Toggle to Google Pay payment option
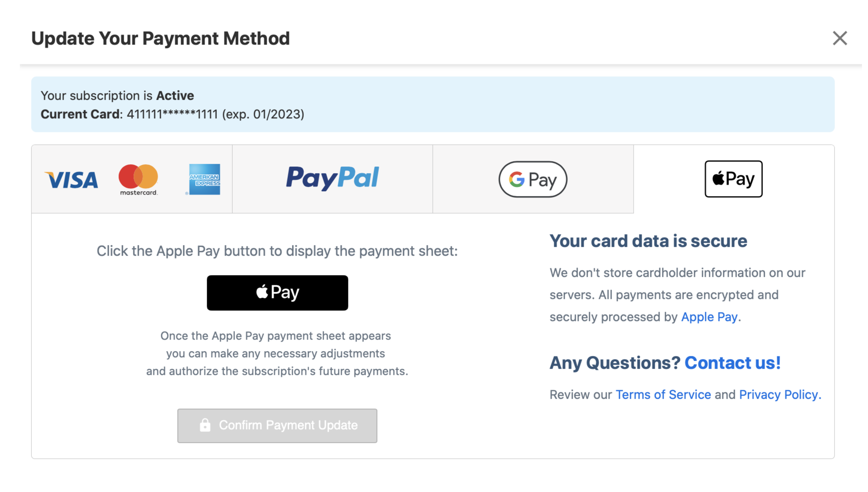The height and width of the screenshot is (492, 868). point(533,179)
